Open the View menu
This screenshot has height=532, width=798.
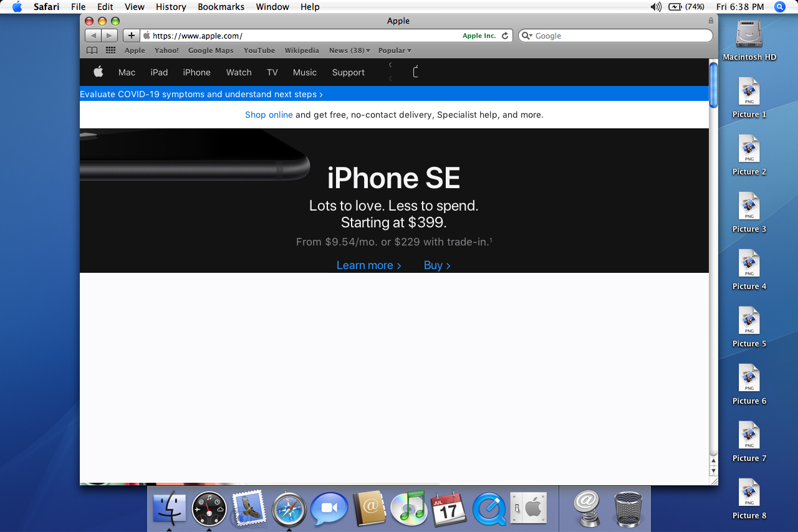tap(135, 7)
